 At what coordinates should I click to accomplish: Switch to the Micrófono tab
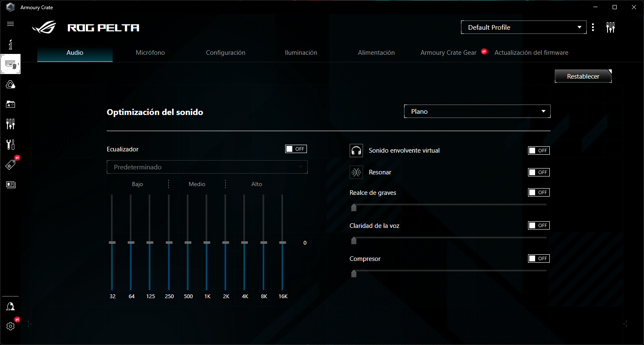coord(150,53)
